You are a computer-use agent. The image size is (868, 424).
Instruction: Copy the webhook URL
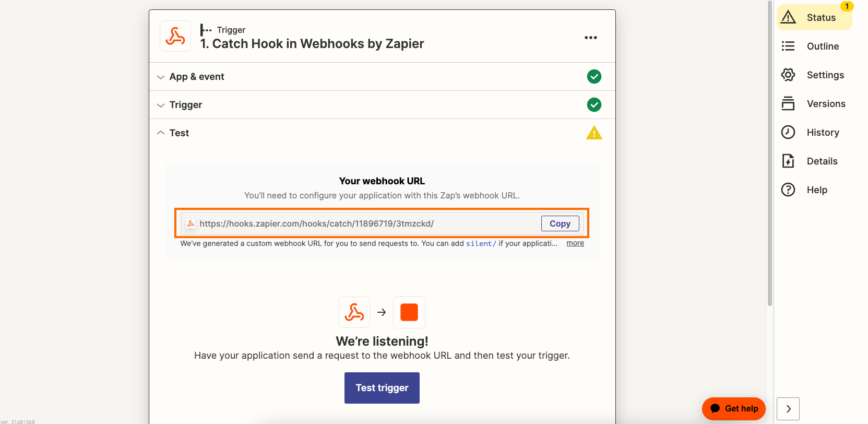(560, 223)
